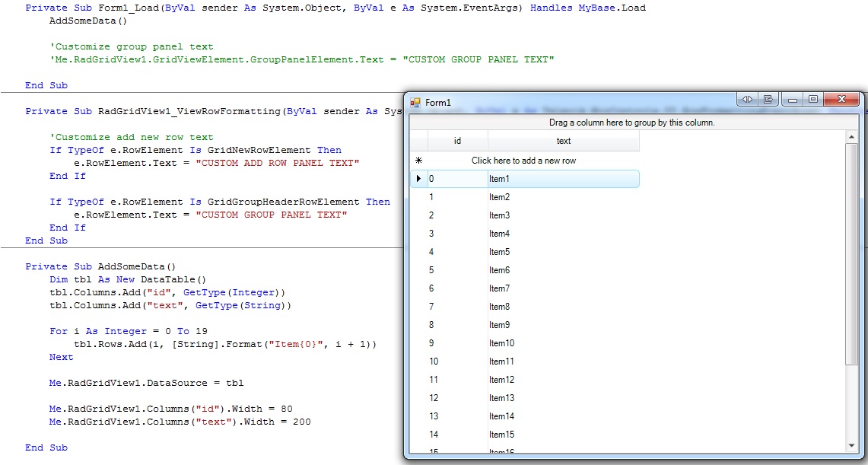The width and height of the screenshot is (868, 465).
Task: Close the Form1 window
Action: (x=841, y=100)
